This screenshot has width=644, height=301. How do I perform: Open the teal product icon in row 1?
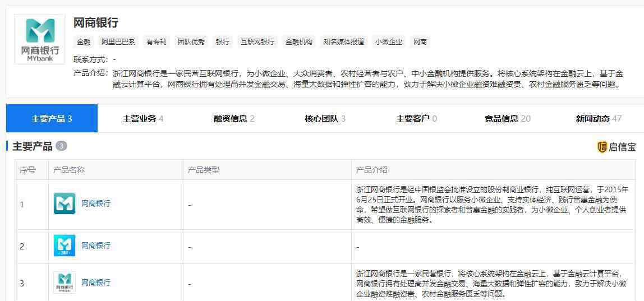65,203
